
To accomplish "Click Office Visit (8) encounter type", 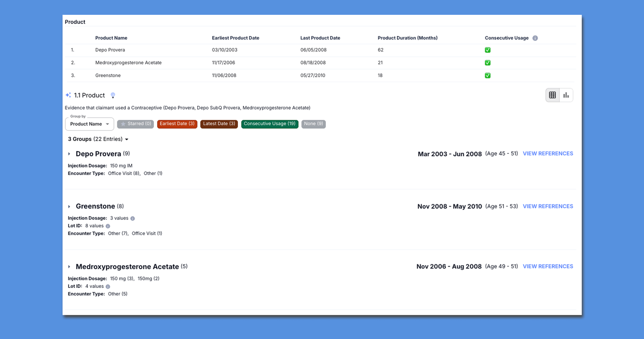I will pos(124,173).
